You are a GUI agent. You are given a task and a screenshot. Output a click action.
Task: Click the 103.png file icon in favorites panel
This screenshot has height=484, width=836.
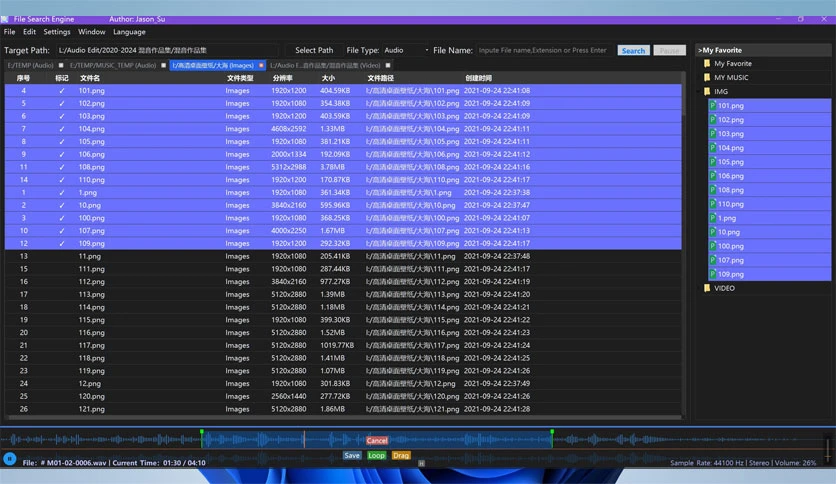[x=712, y=134]
